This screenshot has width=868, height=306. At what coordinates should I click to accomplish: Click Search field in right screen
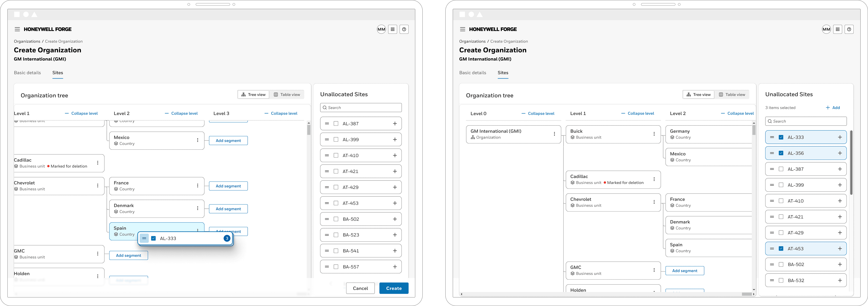click(806, 121)
